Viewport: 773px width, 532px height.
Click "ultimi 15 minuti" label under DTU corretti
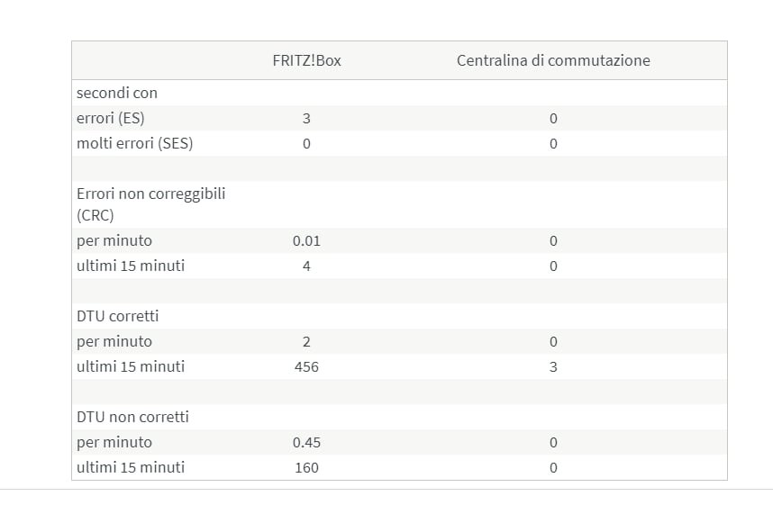(x=131, y=366)
